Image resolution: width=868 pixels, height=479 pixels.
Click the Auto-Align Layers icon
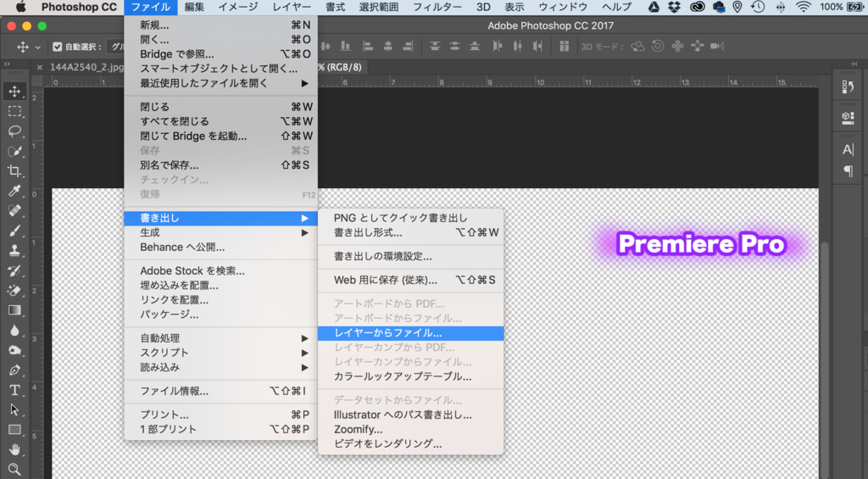[564, 47]
